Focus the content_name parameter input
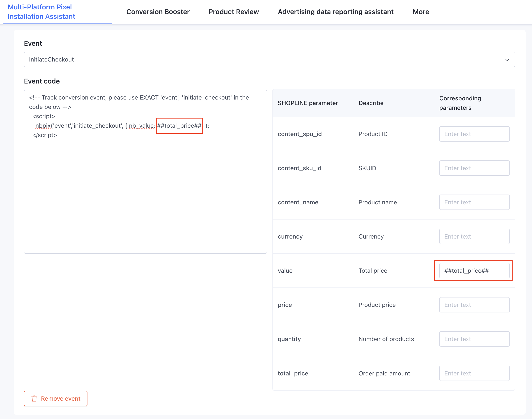This screenshot has width=532, height=419. point(474,202)
